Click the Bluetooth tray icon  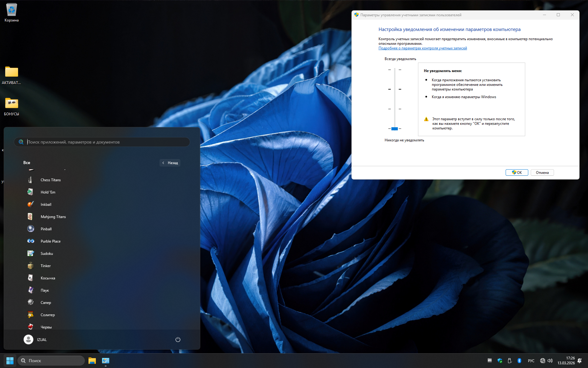pyautogui.click(x=519, y=361)
